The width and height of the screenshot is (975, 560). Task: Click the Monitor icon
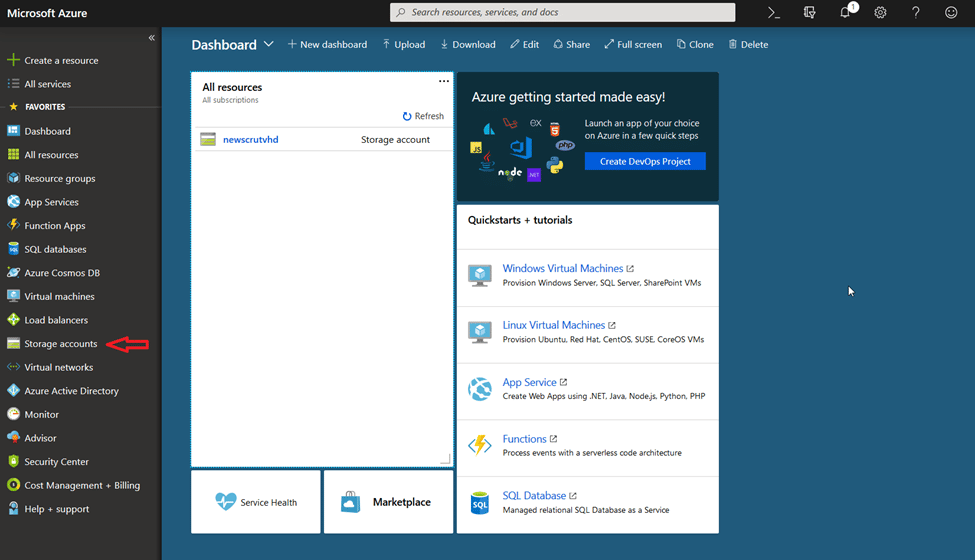coord(13,414)
